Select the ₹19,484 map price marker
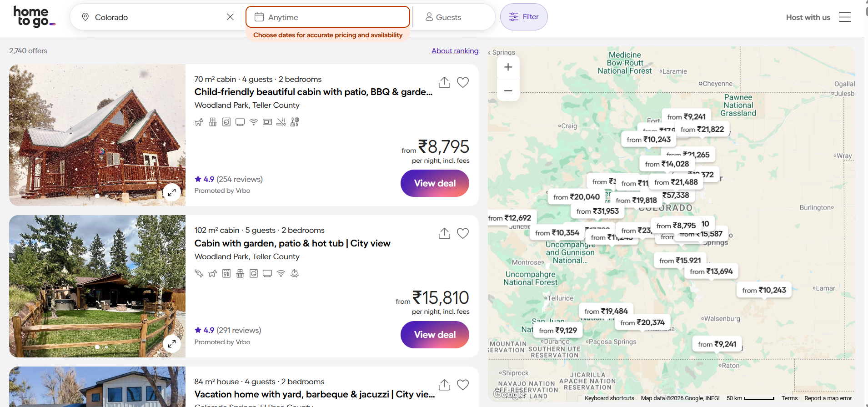Image resolution: width=868 pixels, height=407 pixels. click(606, 311)
